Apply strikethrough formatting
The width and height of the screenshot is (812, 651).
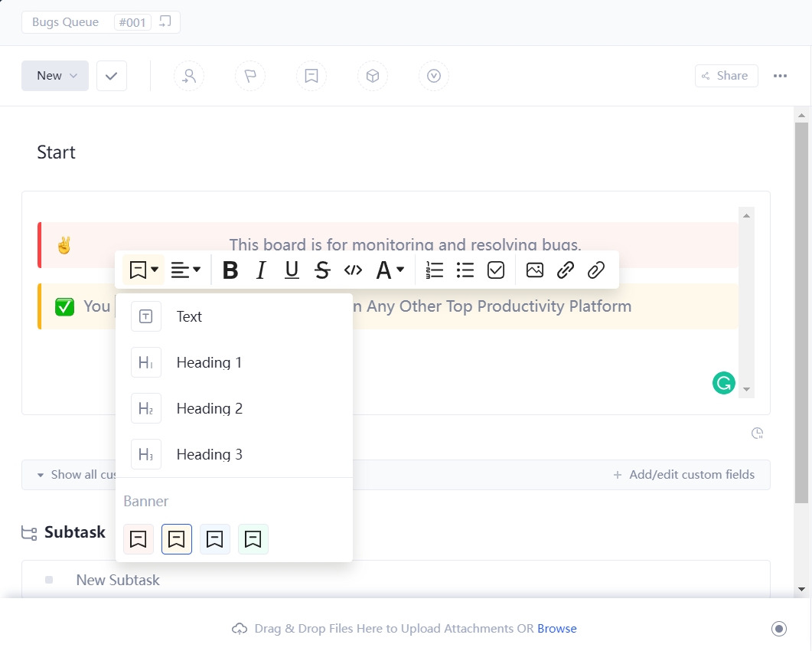[322, 270]
